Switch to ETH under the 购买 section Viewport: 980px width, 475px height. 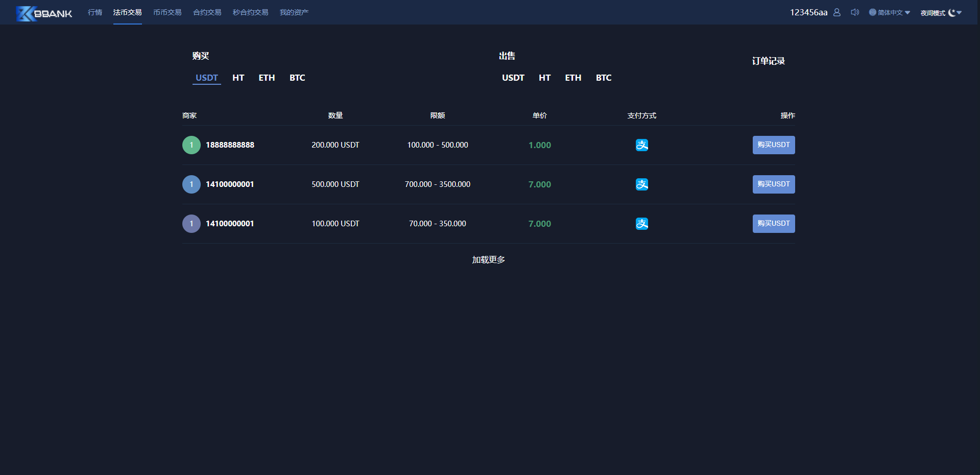267,78
